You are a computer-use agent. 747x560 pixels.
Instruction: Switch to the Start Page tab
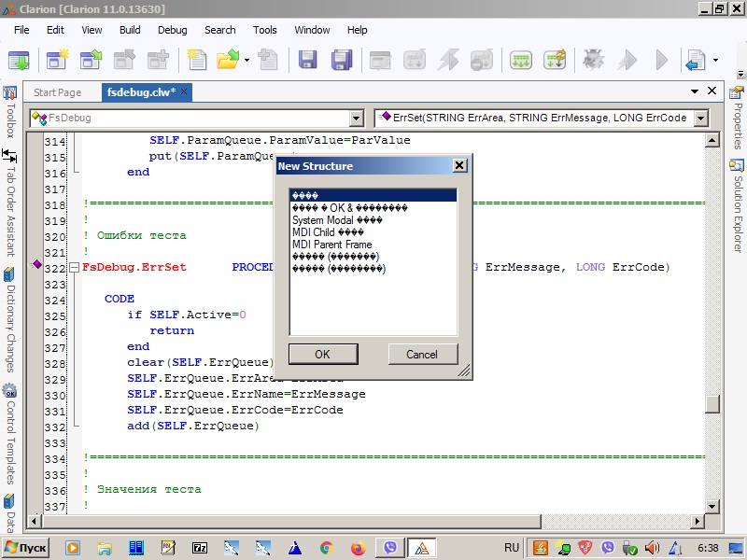(x=57, y=92)
